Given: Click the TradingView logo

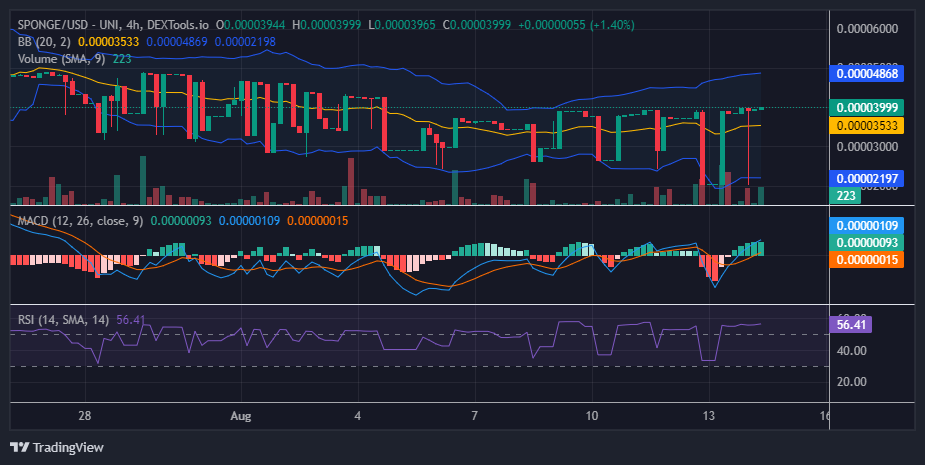Looking at the screenshot, I should [x=57, y=447].
